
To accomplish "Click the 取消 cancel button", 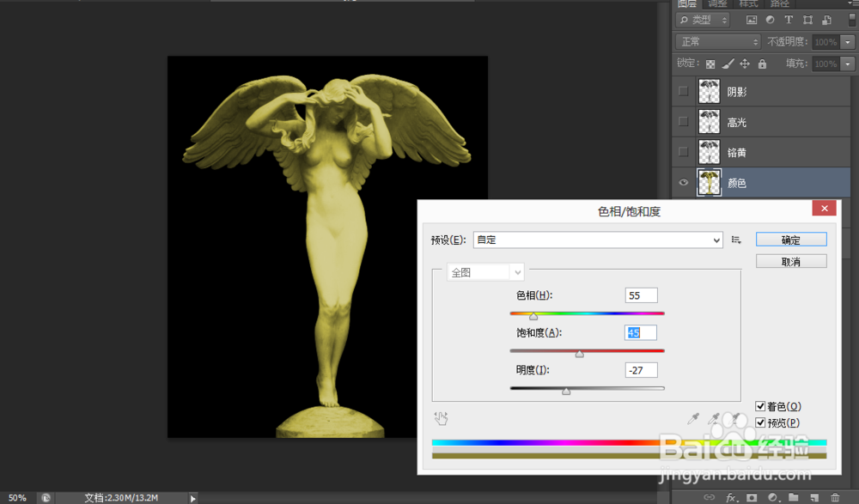I will coord(791,261).
